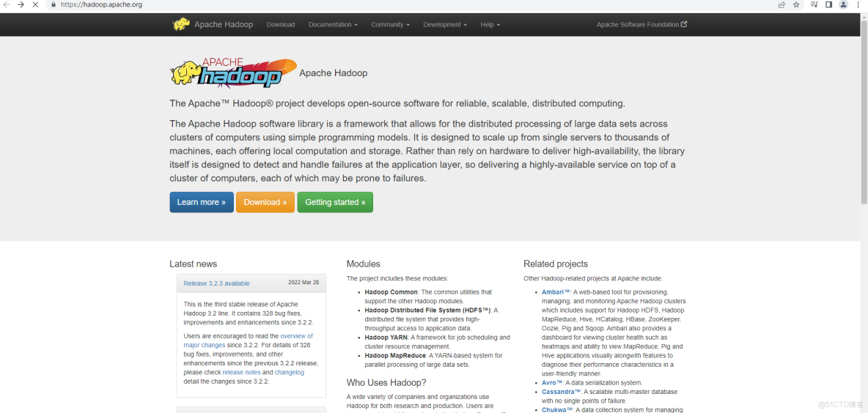Viewport: 868px width, 413px height.
Task: Click the Related projects heading
Action: click(556, 264)
